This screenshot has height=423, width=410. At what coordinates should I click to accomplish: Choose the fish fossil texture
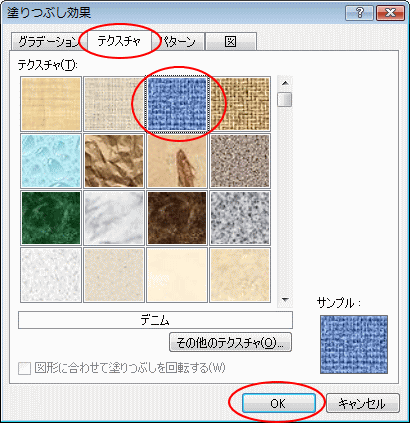tap(177, 161)
